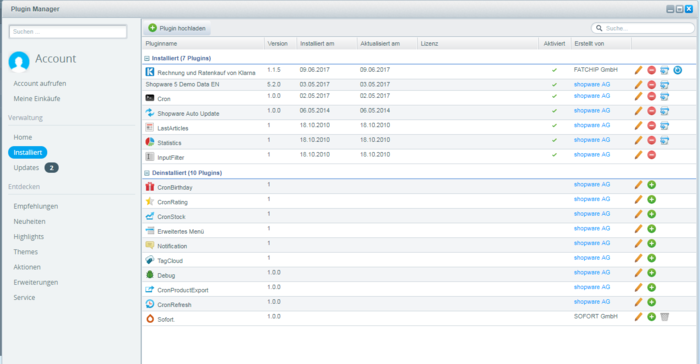The width and height of the screenshot is (700, 364).
Task: Install the CronStock plugin
Action: pyautogui.click(x=651, y=214)
